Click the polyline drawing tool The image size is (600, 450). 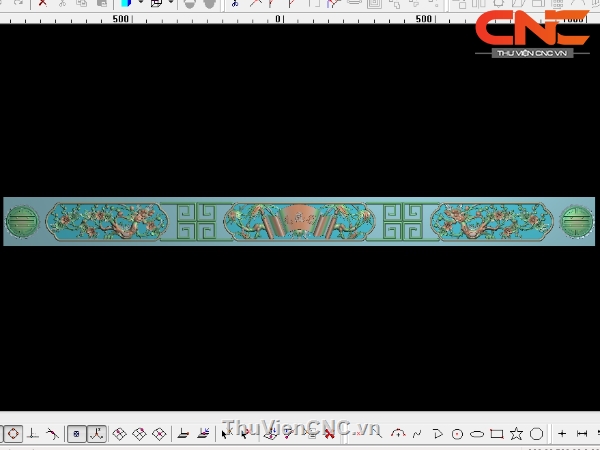(x=437, y=434)
